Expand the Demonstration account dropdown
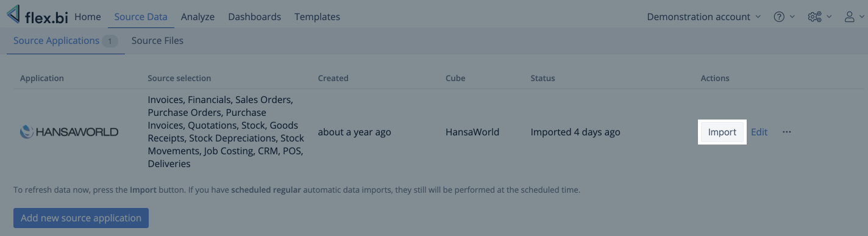Image resolution: width=868 pixels, height=236 pixels. click(704, 17)
